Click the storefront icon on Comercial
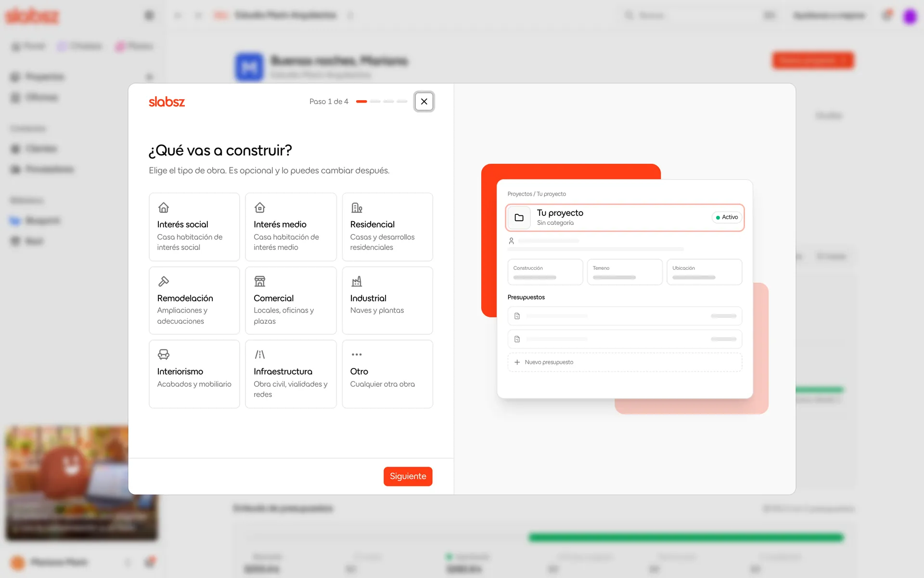Image resolution: width=924 pixels, height=578 pixels. click(x=260, y=281)
